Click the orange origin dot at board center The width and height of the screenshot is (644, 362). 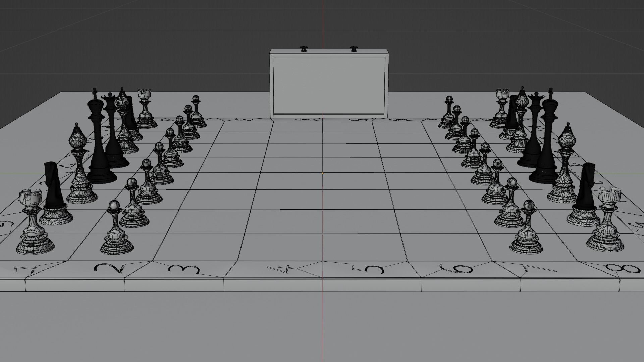pyautogui.click(x=323, y=173)
